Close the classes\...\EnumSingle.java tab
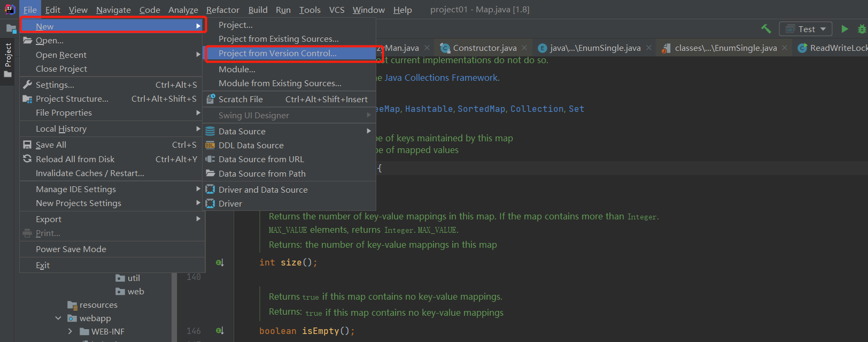The height and width of the screenshot is (342, 868). pos(785,48)
